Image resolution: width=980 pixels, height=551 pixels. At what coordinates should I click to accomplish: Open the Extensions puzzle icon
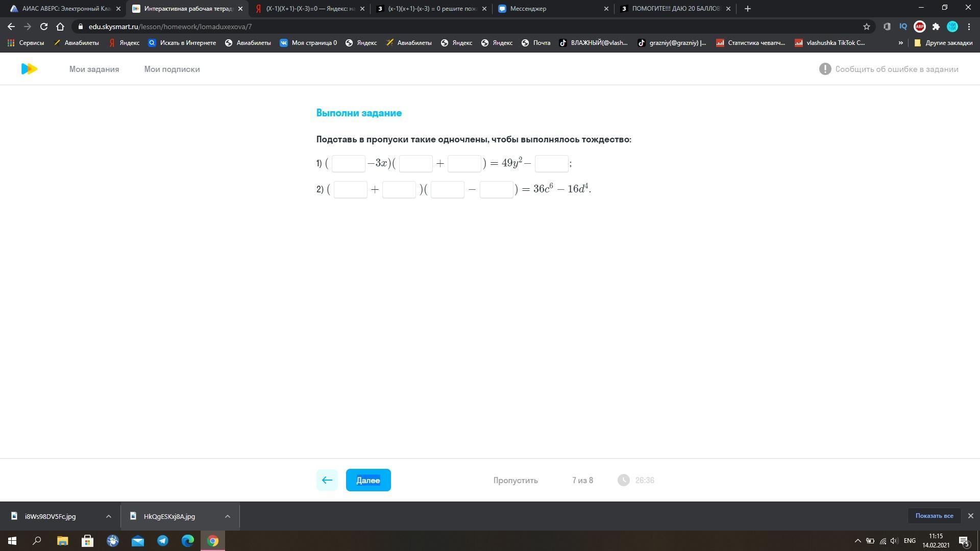tap(936, 27)
